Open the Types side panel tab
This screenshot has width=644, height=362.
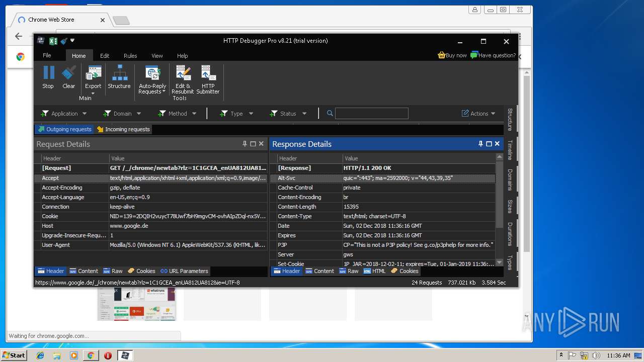tap(510, 262)
